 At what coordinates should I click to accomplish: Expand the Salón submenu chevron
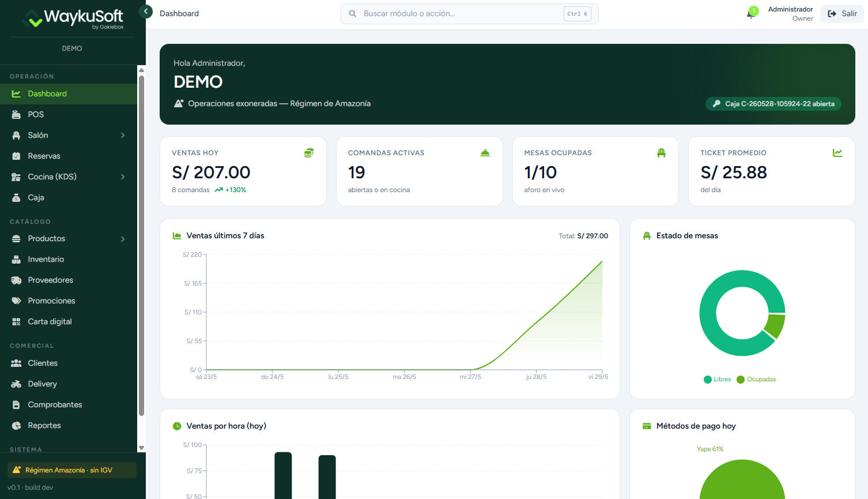123,136
